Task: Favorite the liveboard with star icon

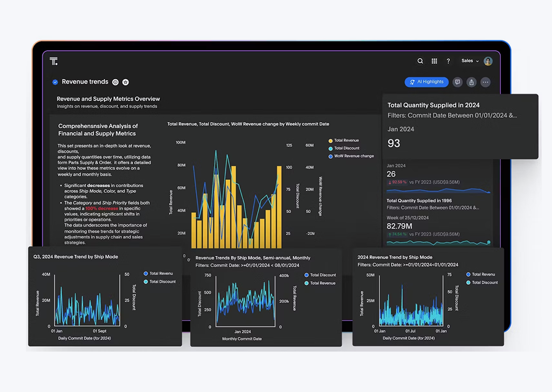Action: pyautogui.click(x=125, y=82)
